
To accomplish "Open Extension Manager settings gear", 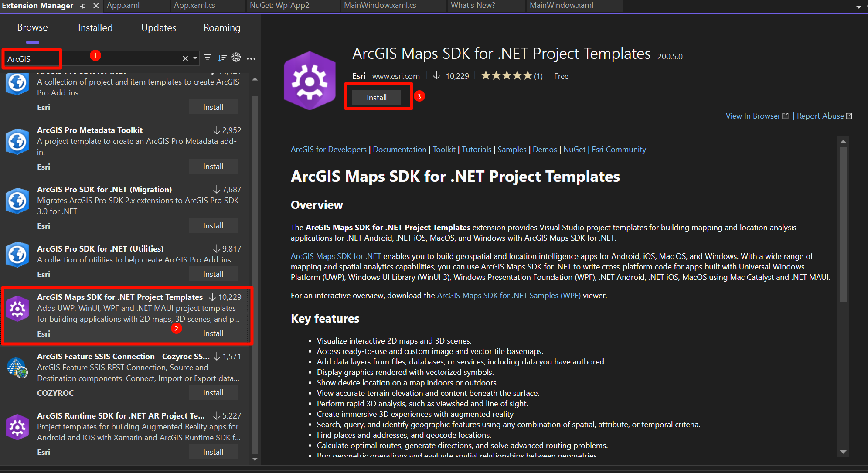I will click(236, 58).
